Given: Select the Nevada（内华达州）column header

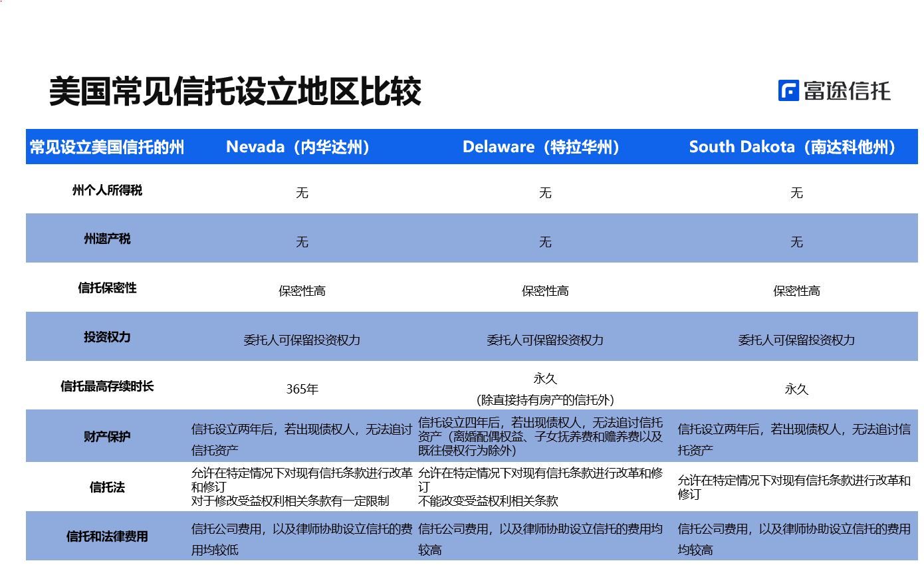Looking at the screenshot, I should click(298, 147).
